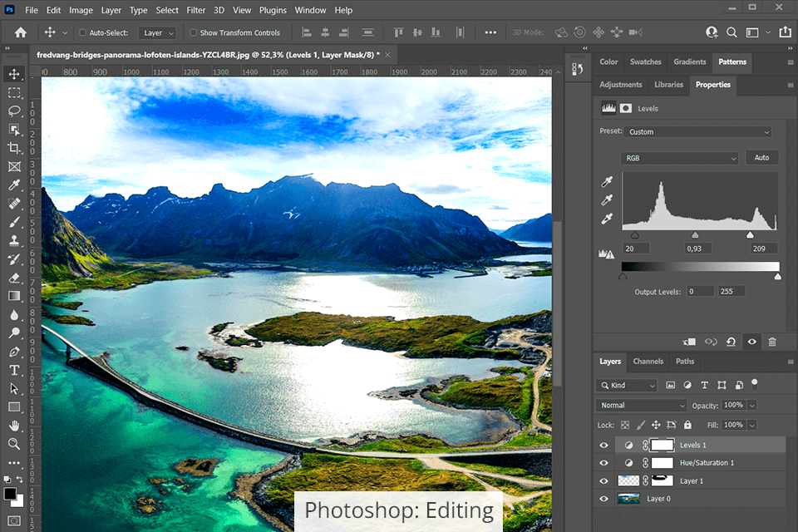Click the shadow input field showing 20
The height and width of the screenshot is (532, 798).
pyautogui.click(x=636, y=249)
